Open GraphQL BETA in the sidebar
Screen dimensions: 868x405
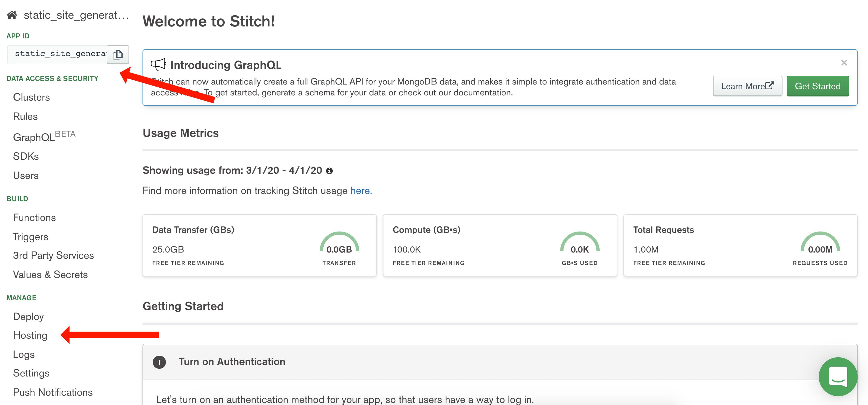click(44, 136)
